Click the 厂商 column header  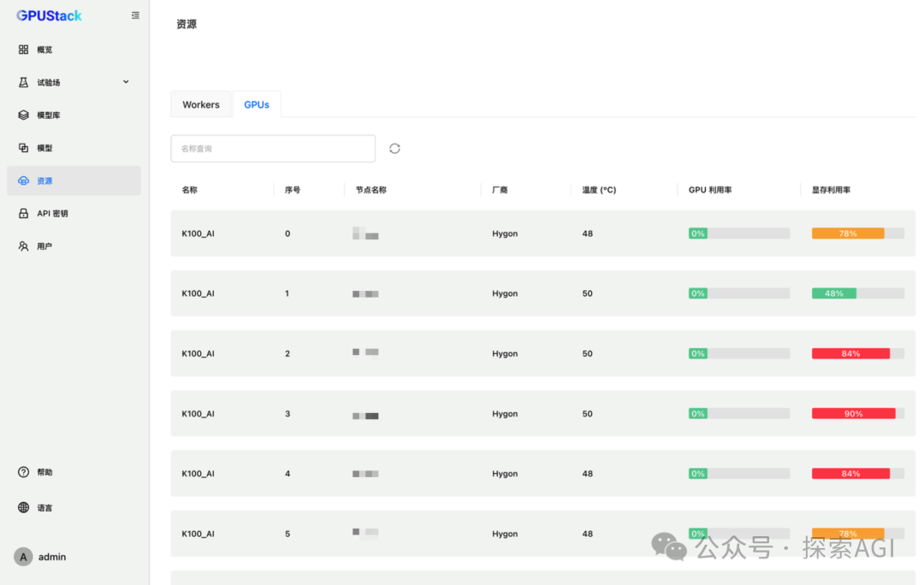click(x=500, y=190)
